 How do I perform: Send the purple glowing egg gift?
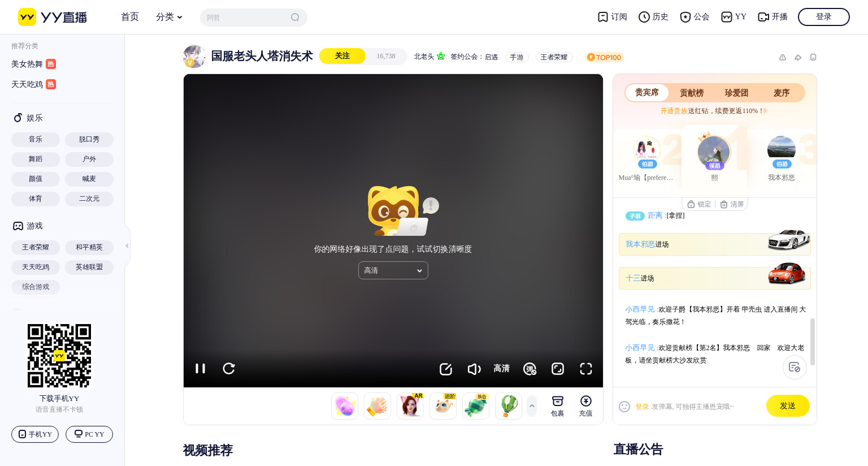pos(345,406)
